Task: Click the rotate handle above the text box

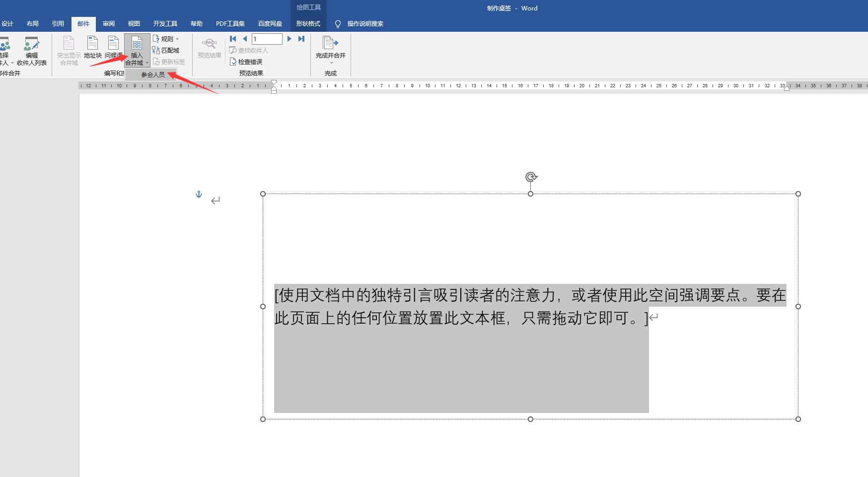Action: tap(531, 177)
